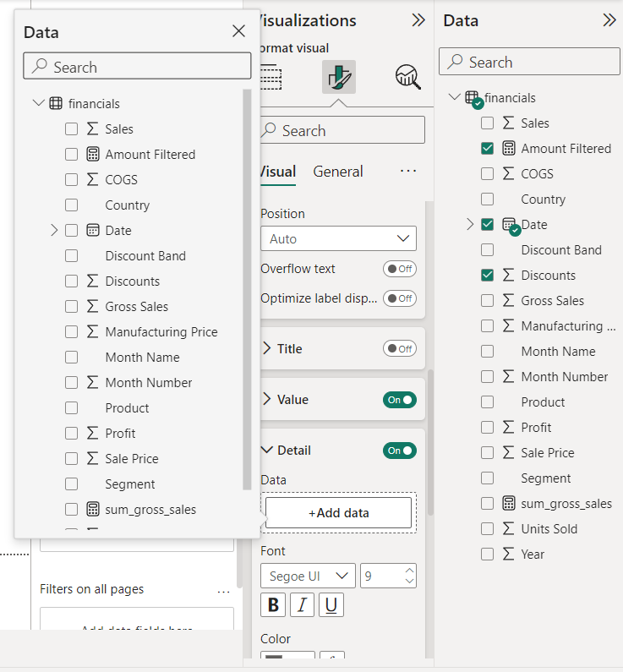This screenshot has height=672, width=623.
Task: Click the sum_gross_sales calculator icon in right pane
Action: 509,503
